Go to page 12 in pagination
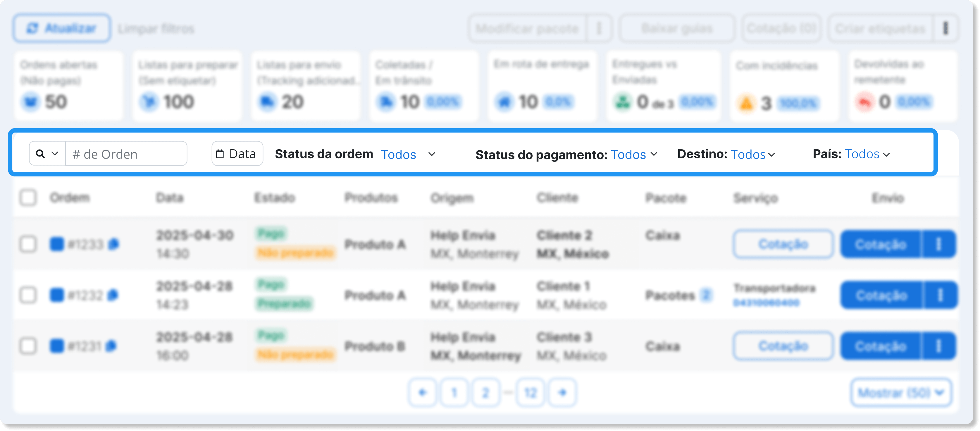This screenshot has width=980, height=431. pos(530,392)
